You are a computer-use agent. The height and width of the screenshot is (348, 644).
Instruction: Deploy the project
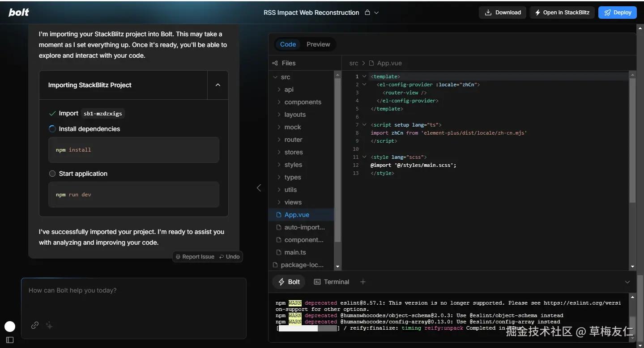618,13
